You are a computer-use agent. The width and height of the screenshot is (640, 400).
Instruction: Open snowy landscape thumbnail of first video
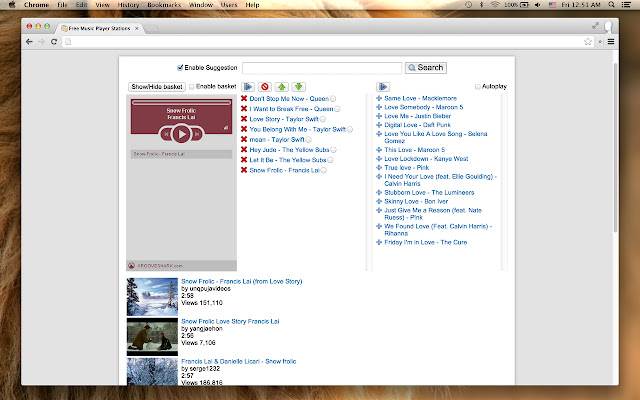(x=152, y=297)
